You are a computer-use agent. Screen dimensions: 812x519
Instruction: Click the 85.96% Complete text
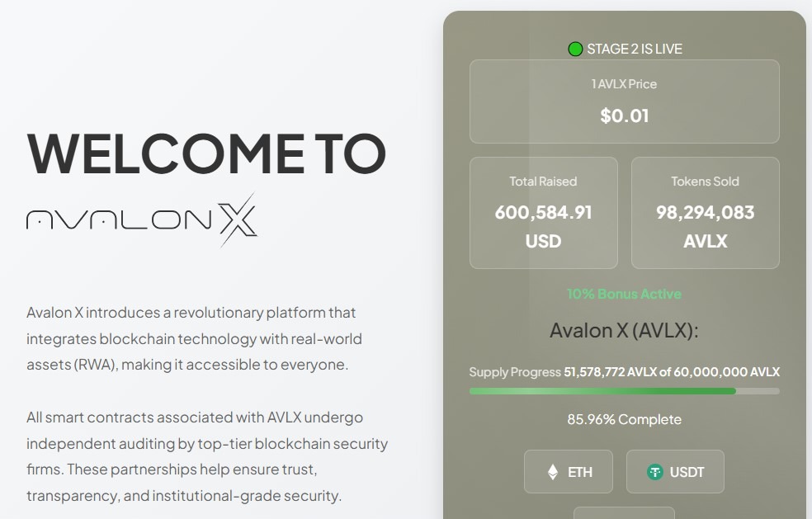(625, 419)
